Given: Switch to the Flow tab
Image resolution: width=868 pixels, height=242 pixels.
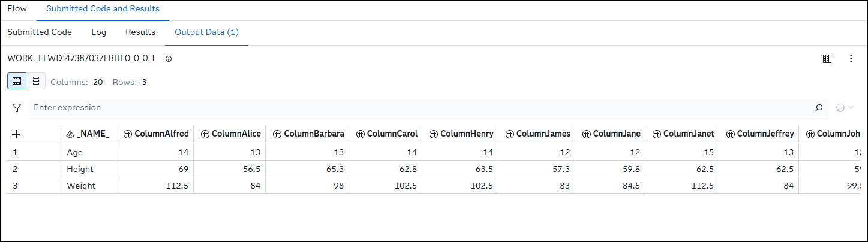Looking at the screenshot, I should tap(17, 10).
